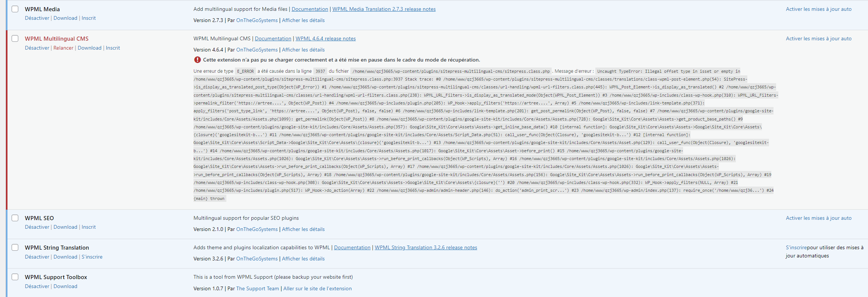Click Désactiver under WPML Multilingual CMS
The height and width of the screenshot is (297, 868).
(x=37, y=48)
